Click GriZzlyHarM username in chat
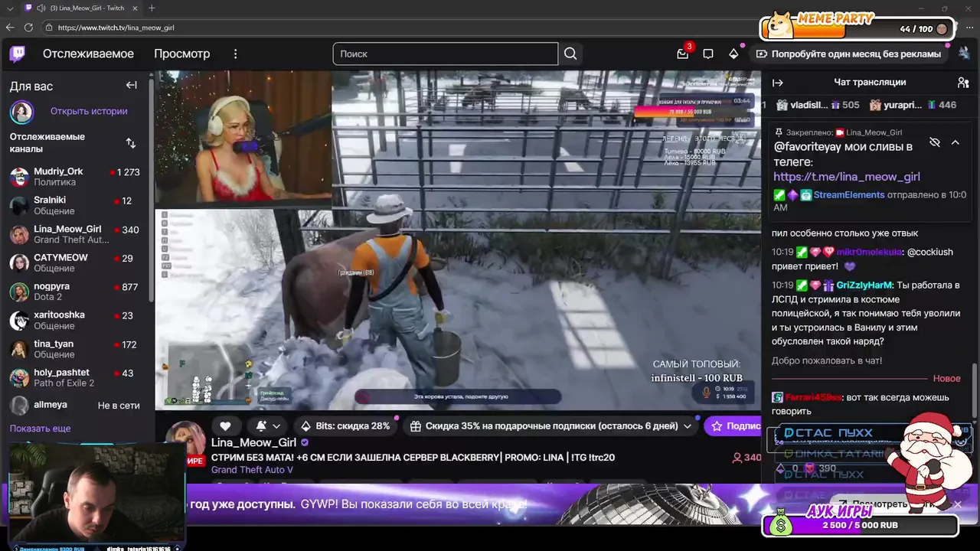980x551 pixels. (864, 285)
